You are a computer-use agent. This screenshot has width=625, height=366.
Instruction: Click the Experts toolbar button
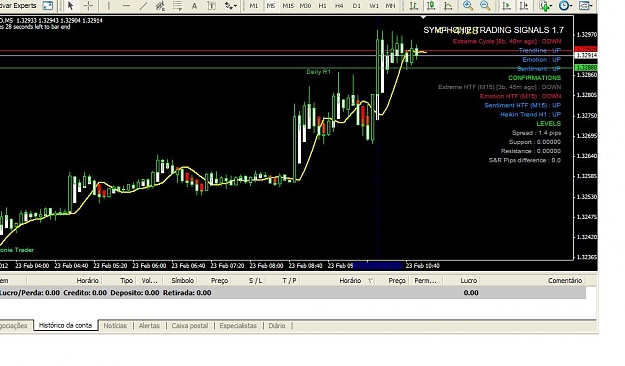pos(19,6)
